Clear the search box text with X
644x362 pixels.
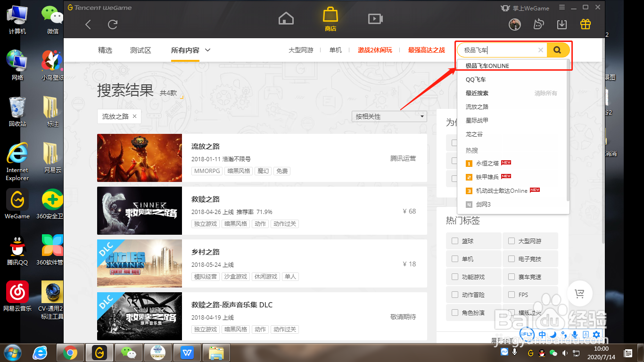coord(541,50)
